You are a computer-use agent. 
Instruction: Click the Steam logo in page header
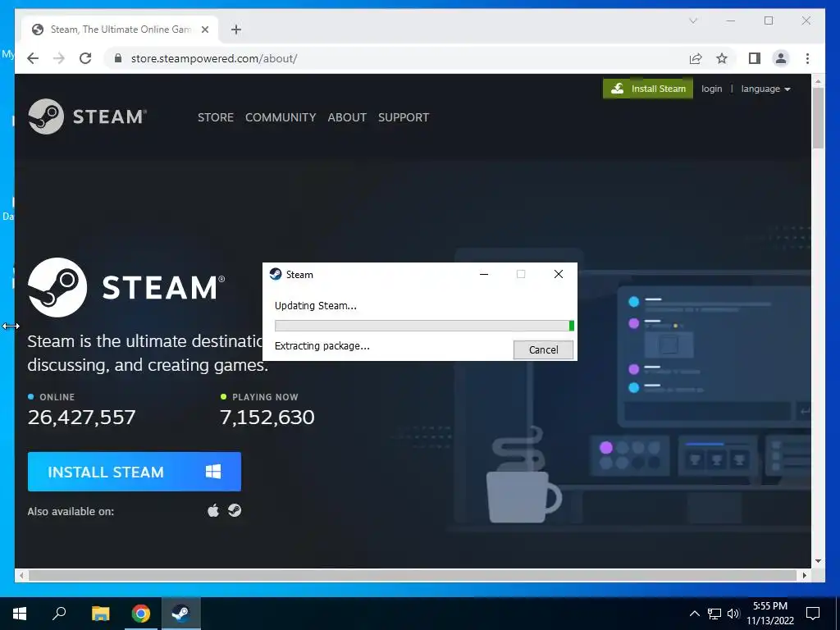[x=87, y=116]
